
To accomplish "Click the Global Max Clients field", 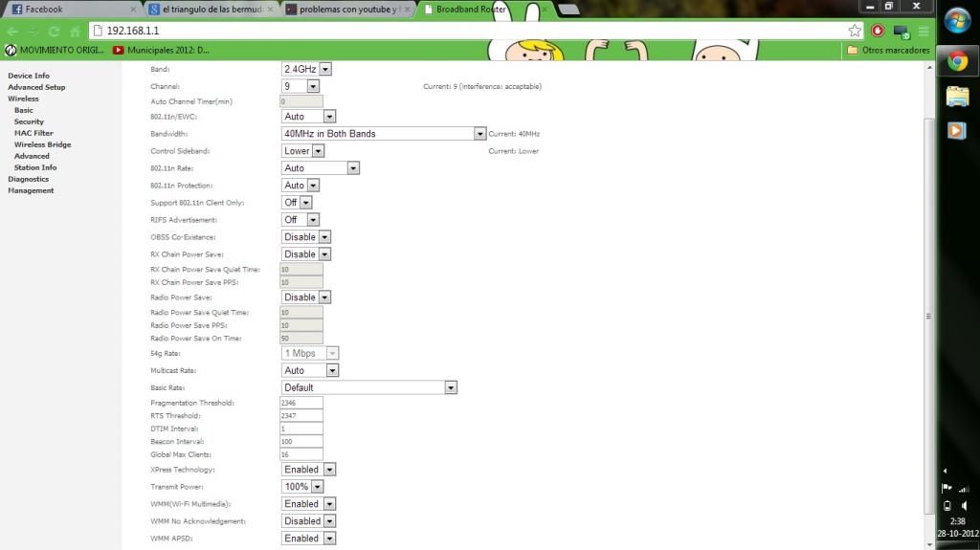I will tap(301, 454).
